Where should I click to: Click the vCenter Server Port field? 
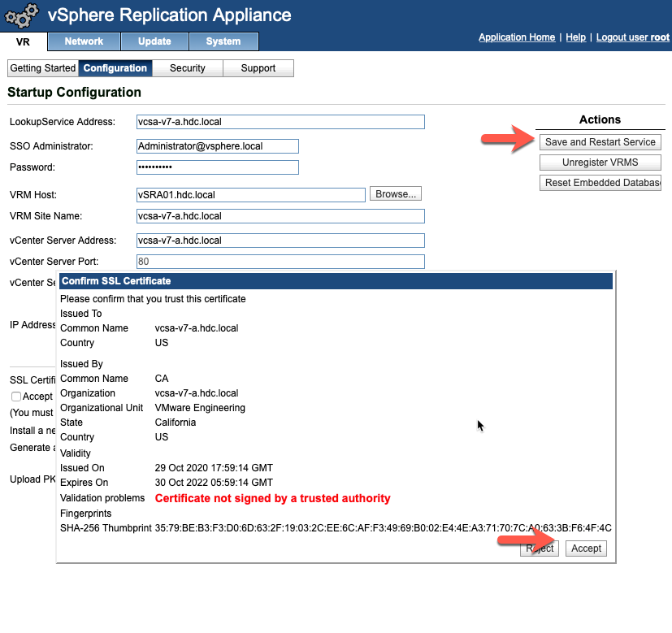tap(280, 262)
